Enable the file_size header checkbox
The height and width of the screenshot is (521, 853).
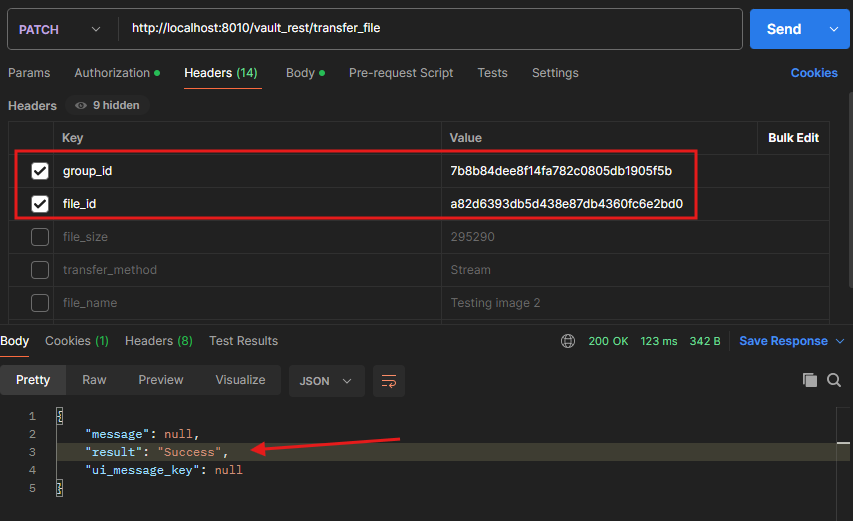point(40,237)
